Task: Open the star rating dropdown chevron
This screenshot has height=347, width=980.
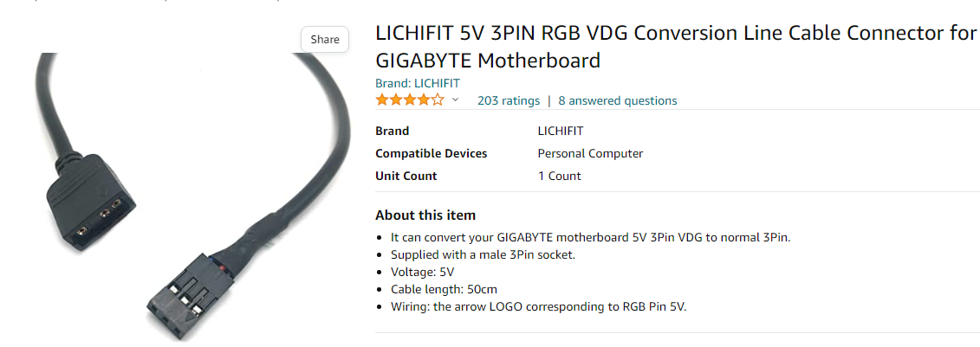Action: coord(456,100)
